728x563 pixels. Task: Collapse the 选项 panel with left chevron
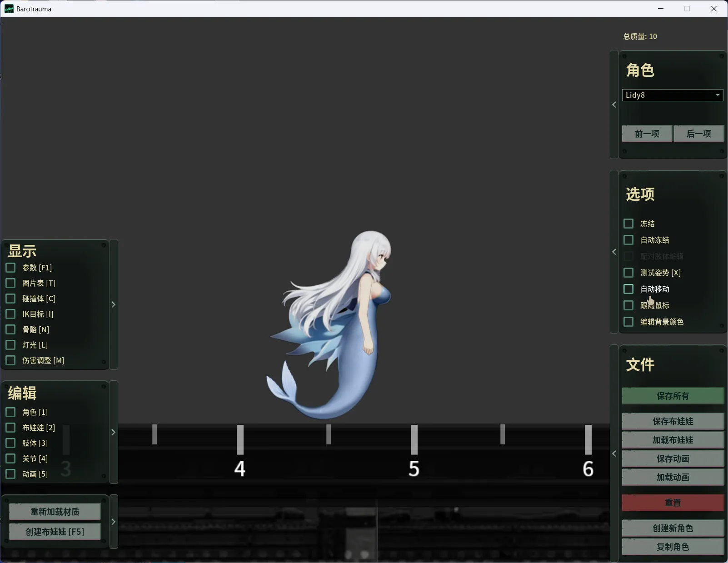pyautogui.click(x=614, y=252)
